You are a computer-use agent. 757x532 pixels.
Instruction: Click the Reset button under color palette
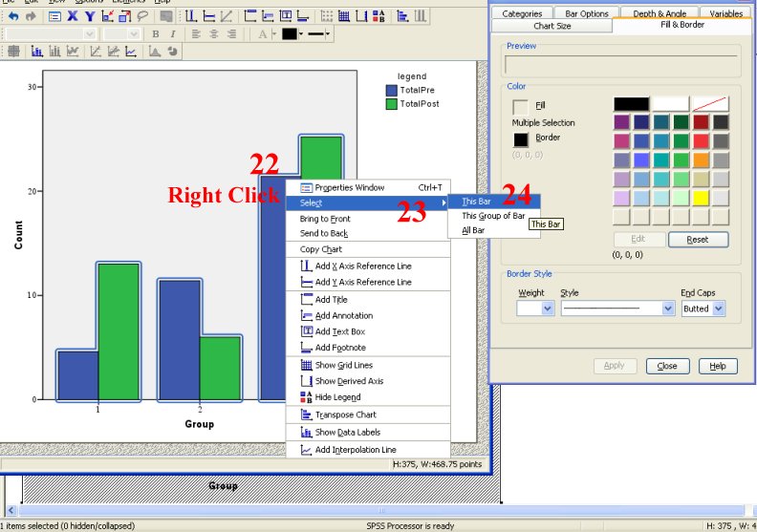(698, 239)
